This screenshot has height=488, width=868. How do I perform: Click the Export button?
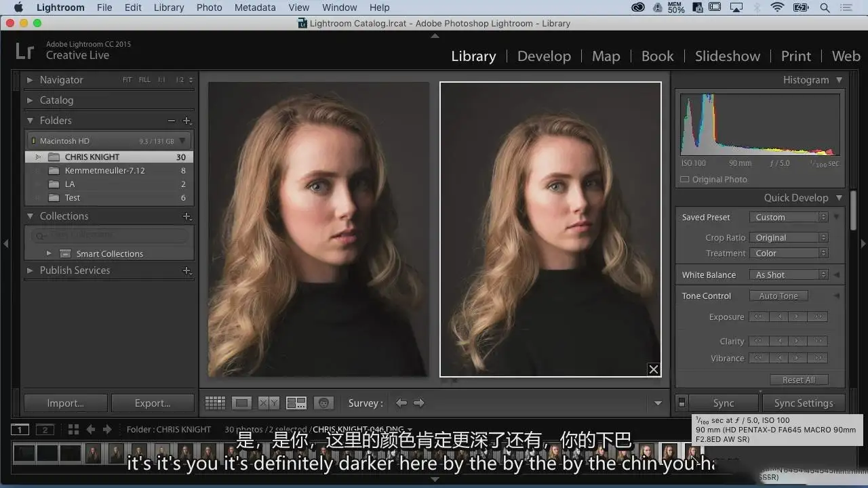coord(153,403)
